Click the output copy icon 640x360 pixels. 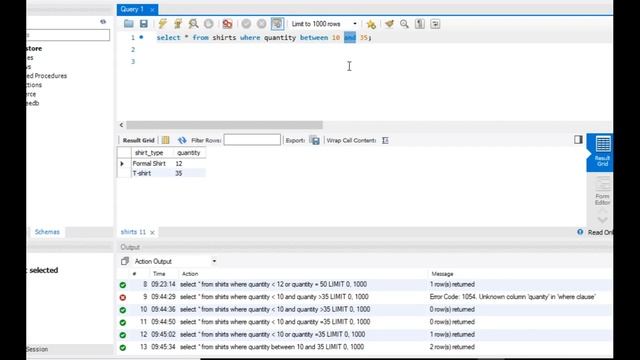(x=124, y=261)
